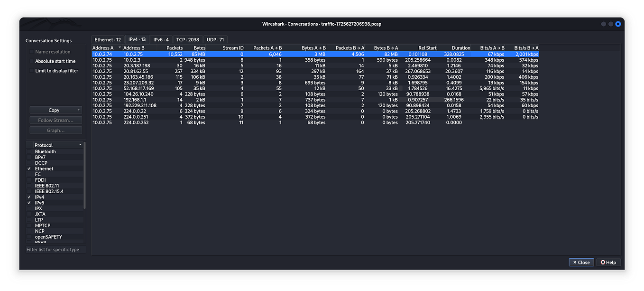Open the Protocol list dropdown arrow

pyautogui.click(x=80, y=145)
